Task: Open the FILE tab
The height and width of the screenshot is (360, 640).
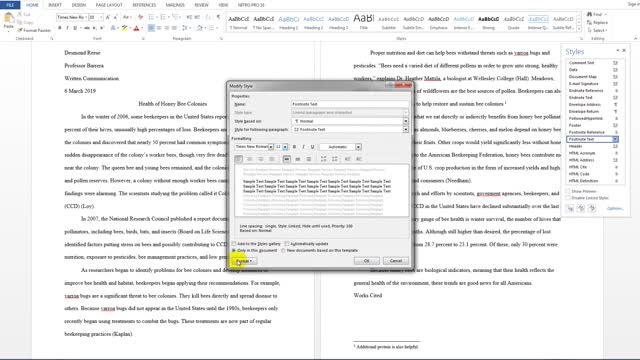Action: click(x=10, y=5)
